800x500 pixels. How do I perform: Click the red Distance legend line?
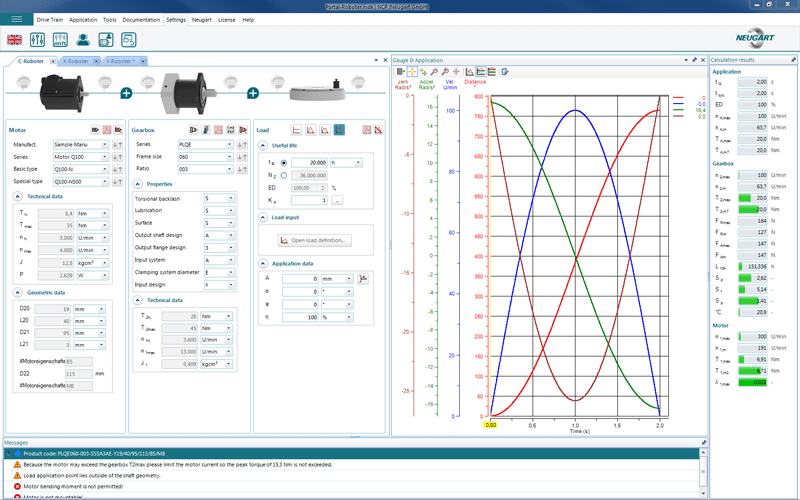click(x=678, y=97)
